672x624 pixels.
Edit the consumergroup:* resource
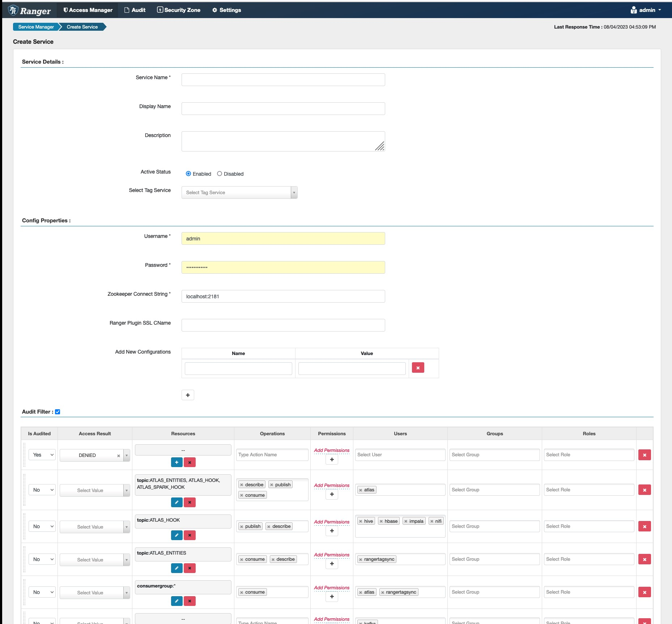tap(176, 601)
